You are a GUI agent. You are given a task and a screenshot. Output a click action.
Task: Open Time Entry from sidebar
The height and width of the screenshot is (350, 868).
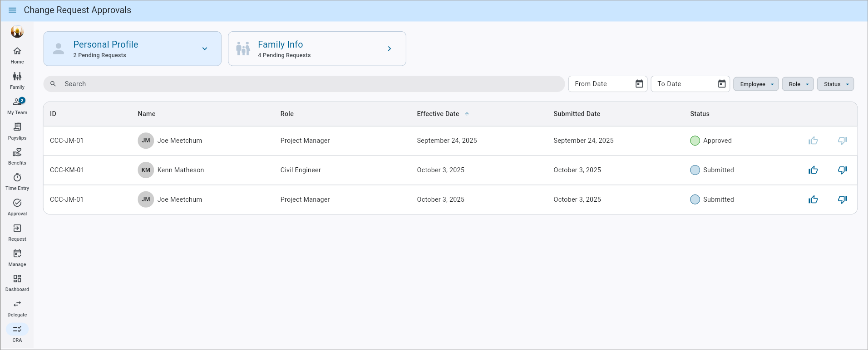17,181
